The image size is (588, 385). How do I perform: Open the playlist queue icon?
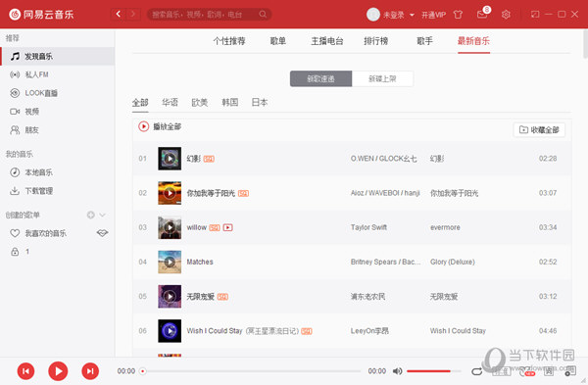(x=570, y=371)
